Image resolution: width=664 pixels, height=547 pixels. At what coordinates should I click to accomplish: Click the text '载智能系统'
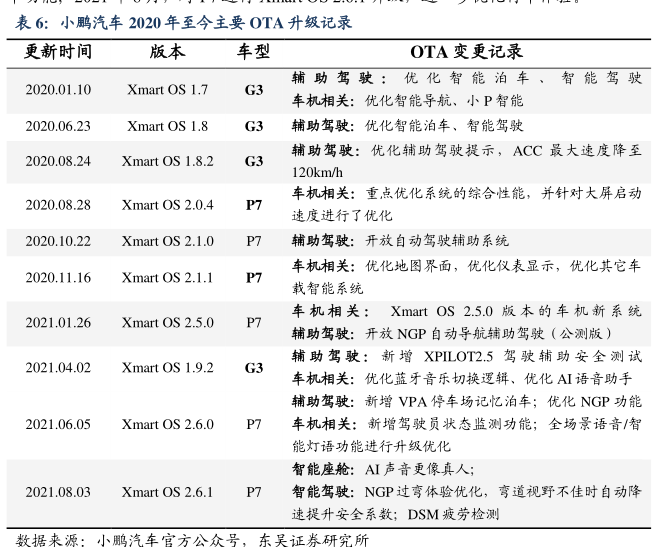coord(327,288)
